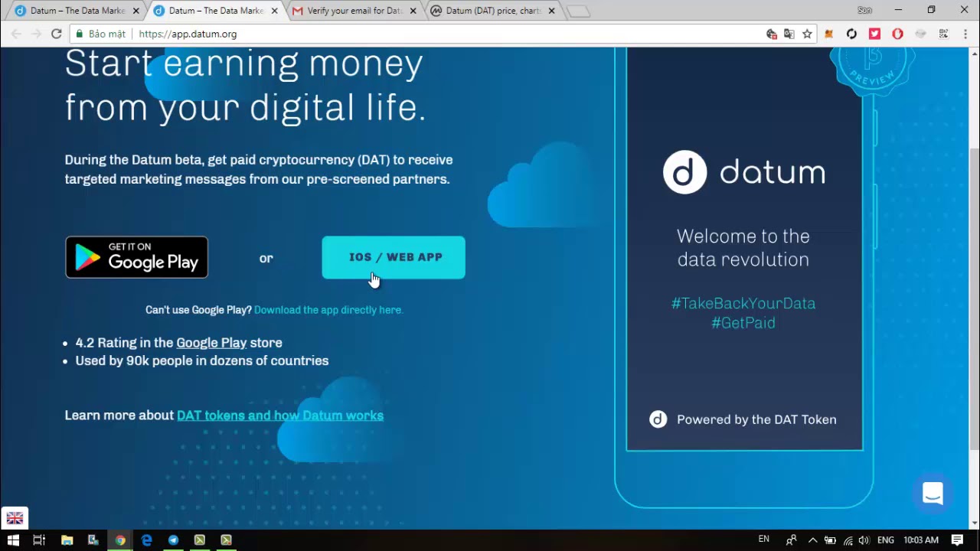Open the Chrome three-dot menu

point(964,34)
